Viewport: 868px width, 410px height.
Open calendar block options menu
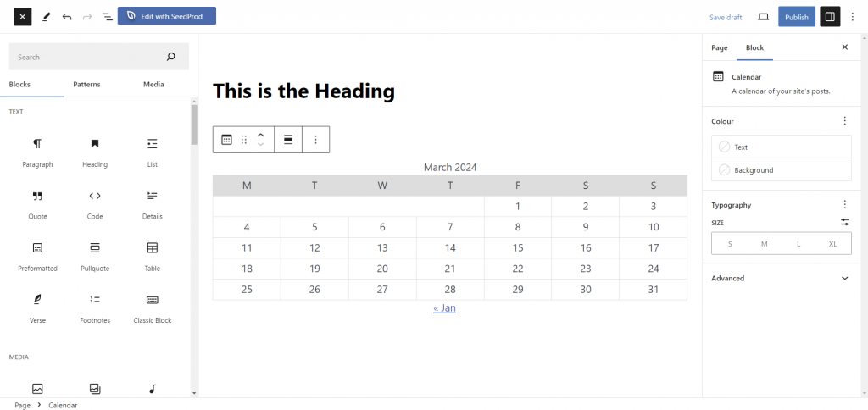315,140
